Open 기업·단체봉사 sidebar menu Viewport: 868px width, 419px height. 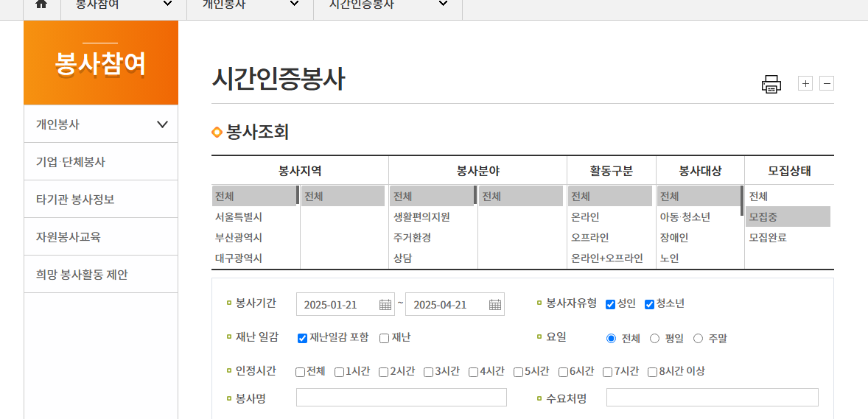101,162
